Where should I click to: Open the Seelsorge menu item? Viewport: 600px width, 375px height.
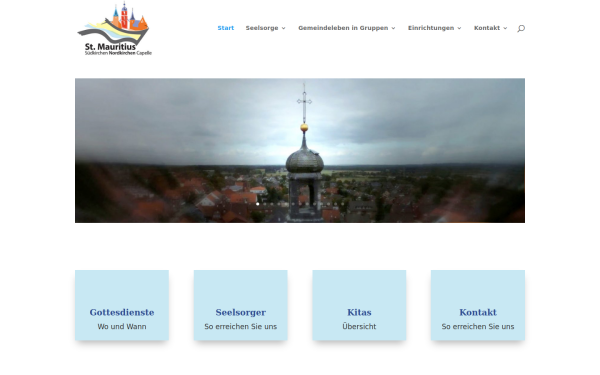coord(266,28)
